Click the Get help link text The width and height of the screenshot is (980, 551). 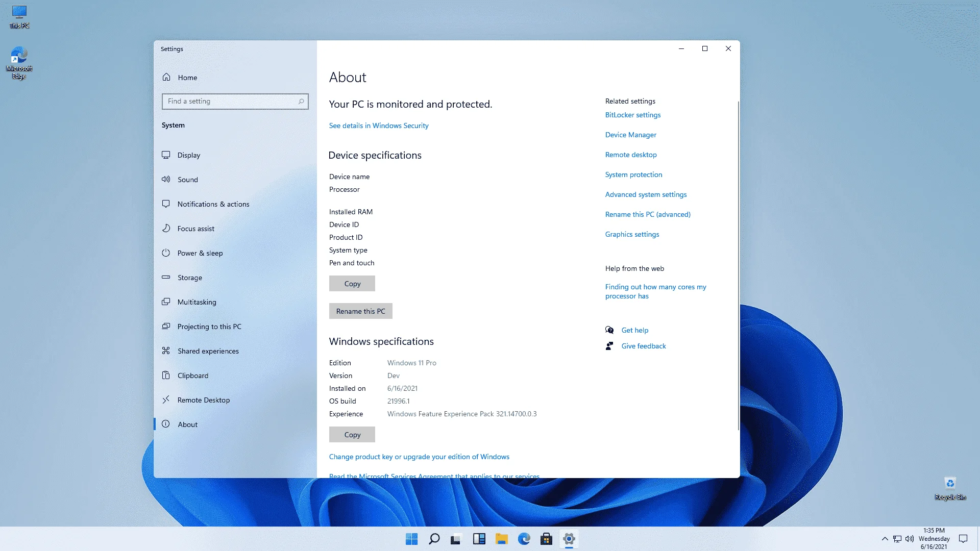(635, 330)
